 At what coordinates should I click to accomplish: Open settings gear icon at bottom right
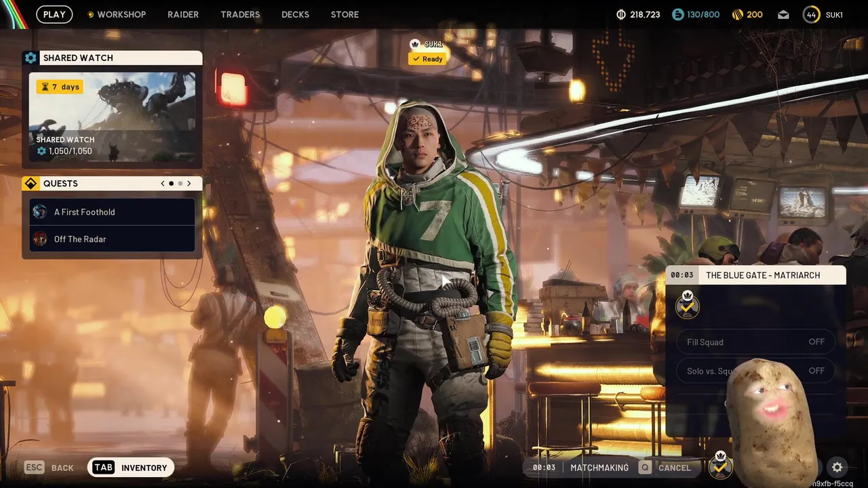[x=837, y=467]
